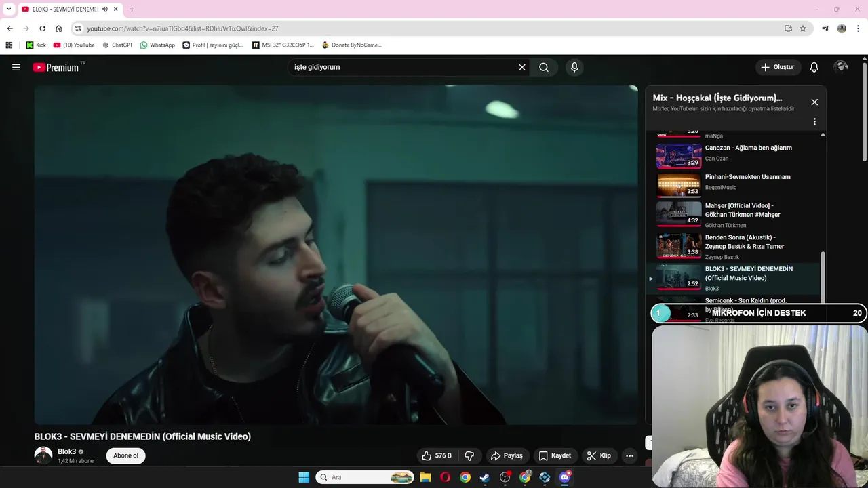The height and width of the screenshot is (488, 868).
Task: Open Chrome profile avatar
Action: pyautogui.click(x=842, y=28)
